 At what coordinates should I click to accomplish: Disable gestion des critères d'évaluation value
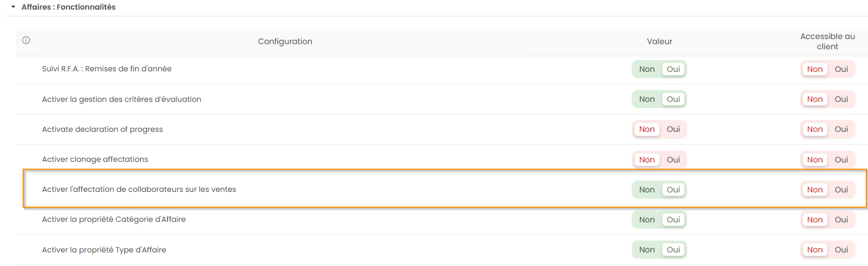click(x=646, y=99)
